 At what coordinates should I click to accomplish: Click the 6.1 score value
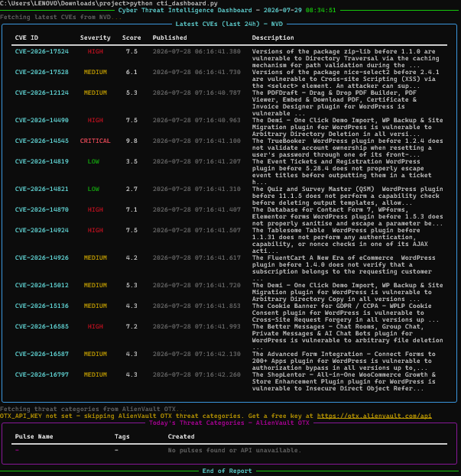131,72
